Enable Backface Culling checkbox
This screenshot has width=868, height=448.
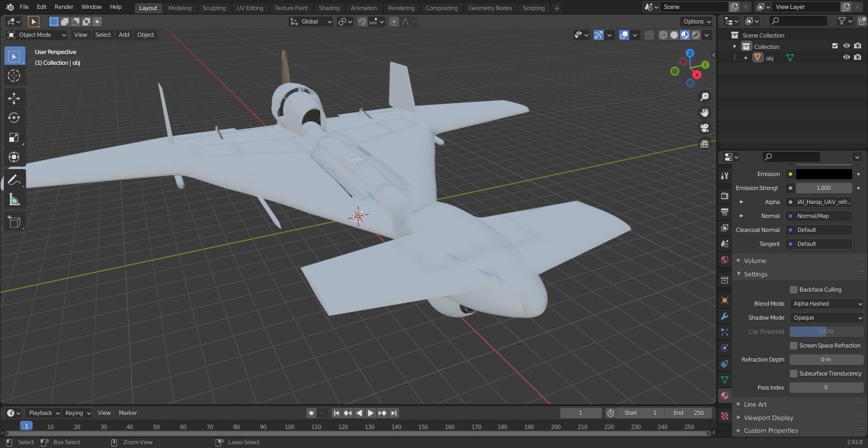pyautogui.click(x=794, y=290)
